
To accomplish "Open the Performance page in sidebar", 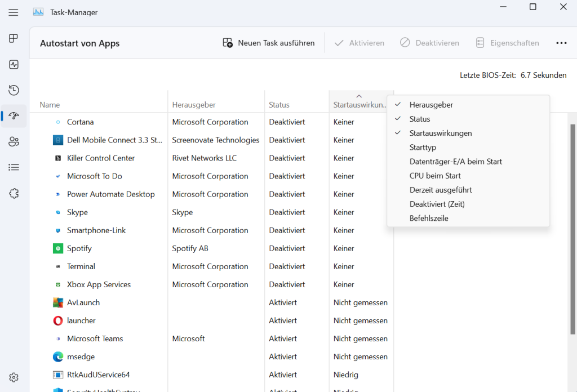I will point(14,64).
